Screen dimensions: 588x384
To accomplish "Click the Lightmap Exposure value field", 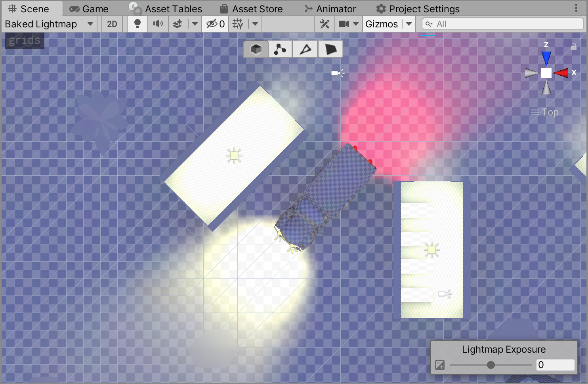I will [x=555, y=365].
